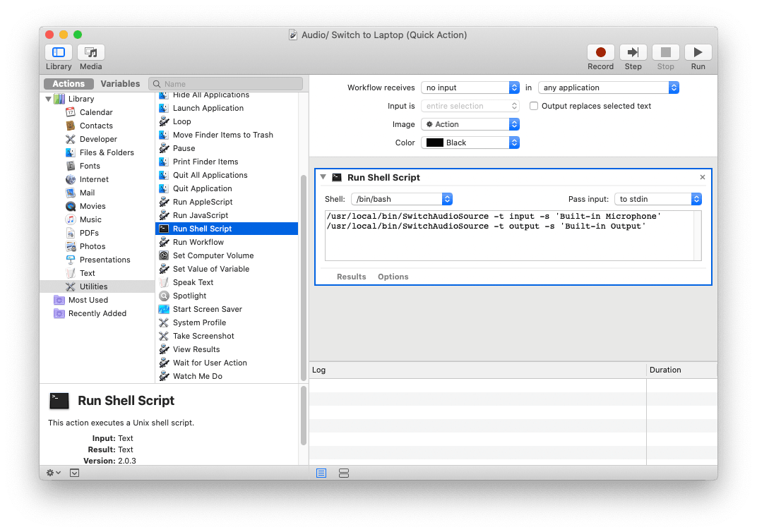Click the actions list scrollbar
757x532 pixels.
pyautogui.click(x=304, y=277)
